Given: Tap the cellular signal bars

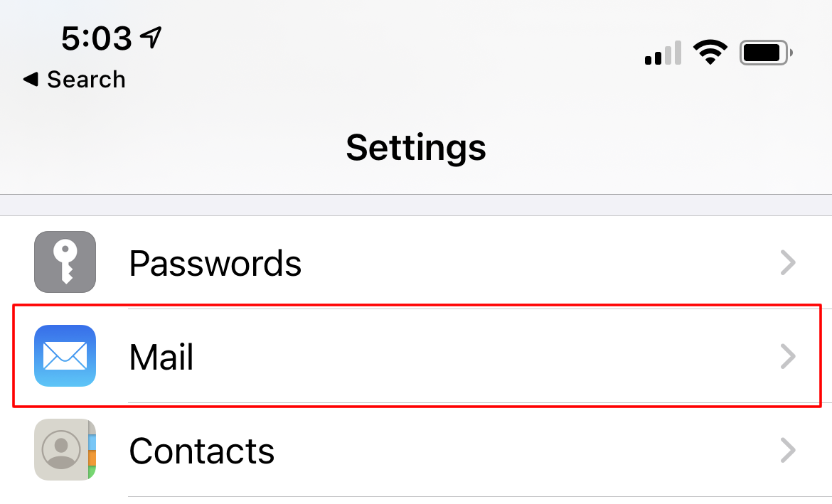Looking at the screenshot, I should 663,53.
